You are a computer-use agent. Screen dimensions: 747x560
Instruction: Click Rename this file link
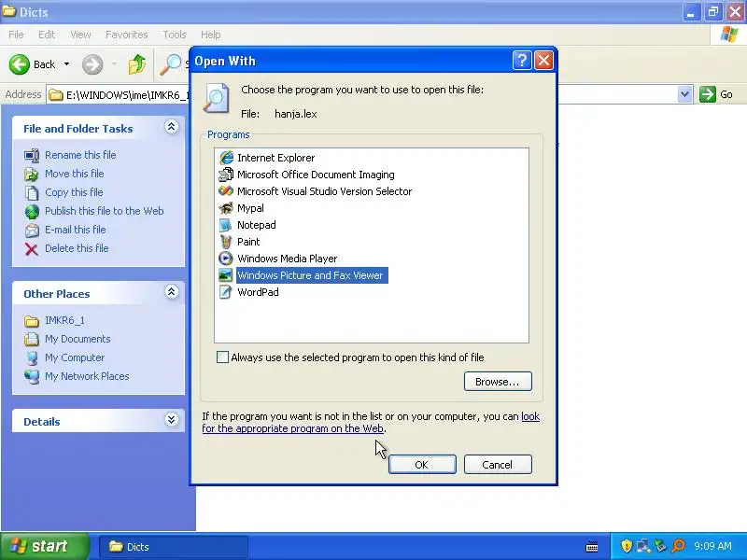pyautogui.click(x=80, y=155)
